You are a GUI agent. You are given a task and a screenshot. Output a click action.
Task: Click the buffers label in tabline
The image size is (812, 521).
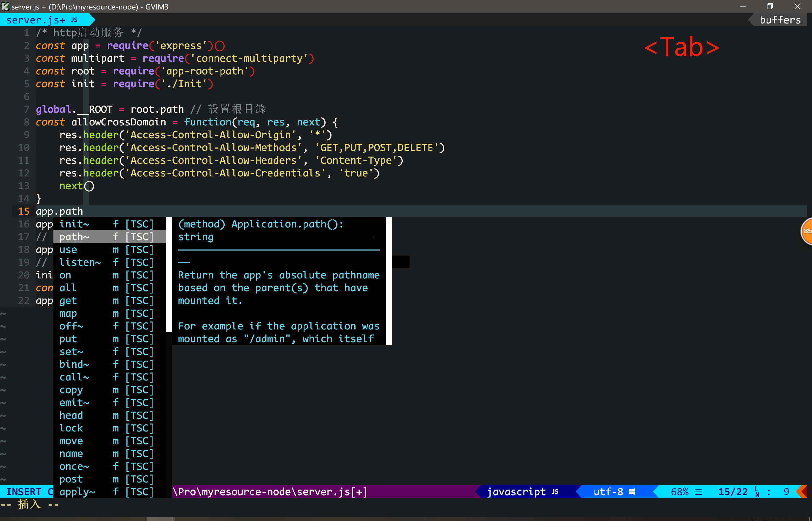(x=780, y=20)
